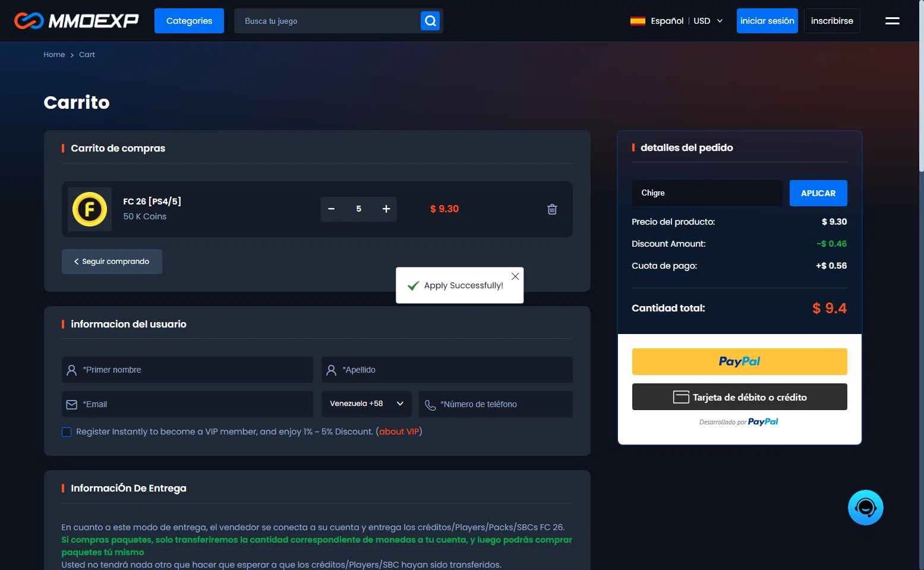This screenshot has width=924, height=570.
Task: Click the +$ 0.56 payment fee value
Action: [831, 266]
